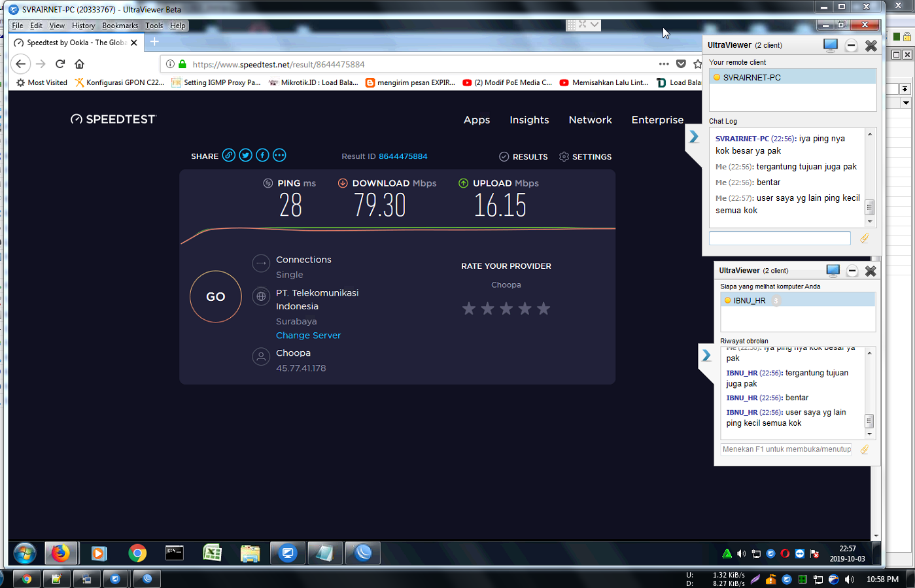Viewport: 915px width, 588px height.
Task: Reload the Speedtest page
Action: click(x=60, y=63)
